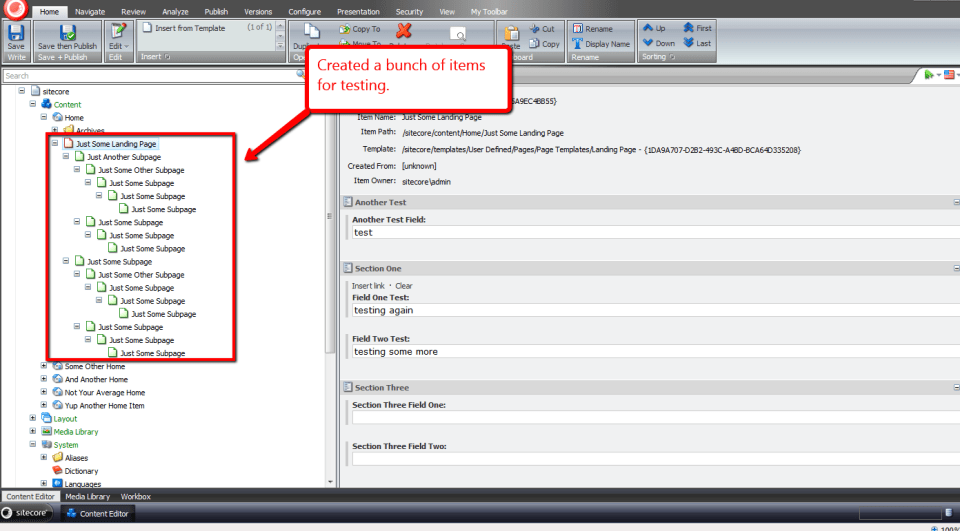This screenshot has width=960, height=531.
Task: Click the Clear link in Section One
Action: pyautogui.click(x=403, y=286)
